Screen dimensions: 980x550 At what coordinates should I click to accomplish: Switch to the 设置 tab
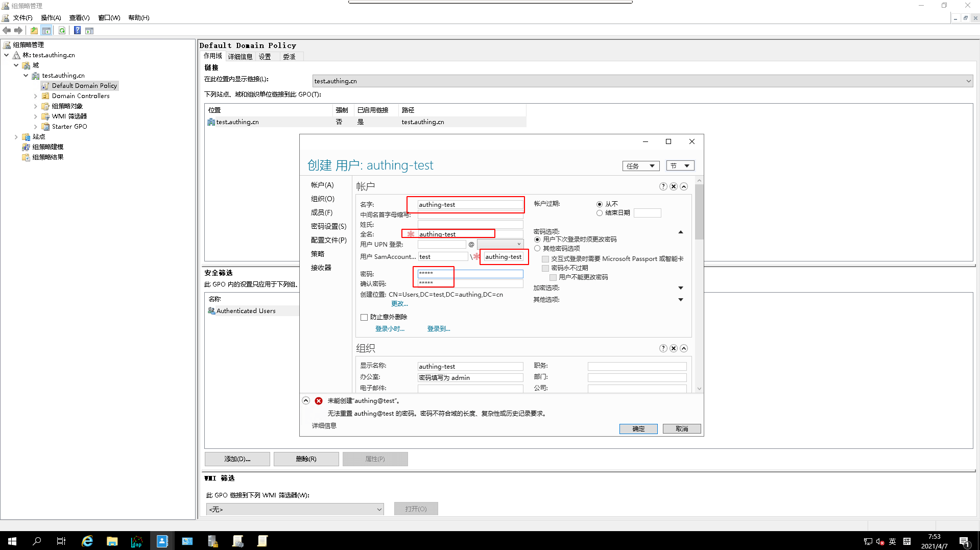click(266, 56)
